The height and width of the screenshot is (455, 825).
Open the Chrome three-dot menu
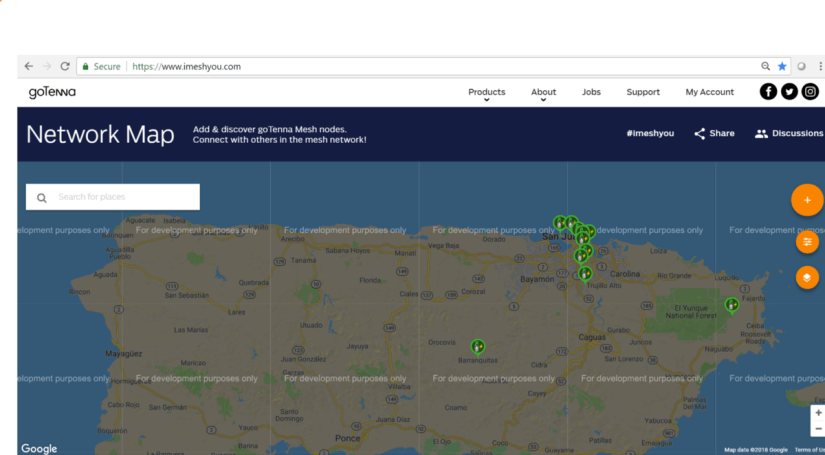(819, 66)
